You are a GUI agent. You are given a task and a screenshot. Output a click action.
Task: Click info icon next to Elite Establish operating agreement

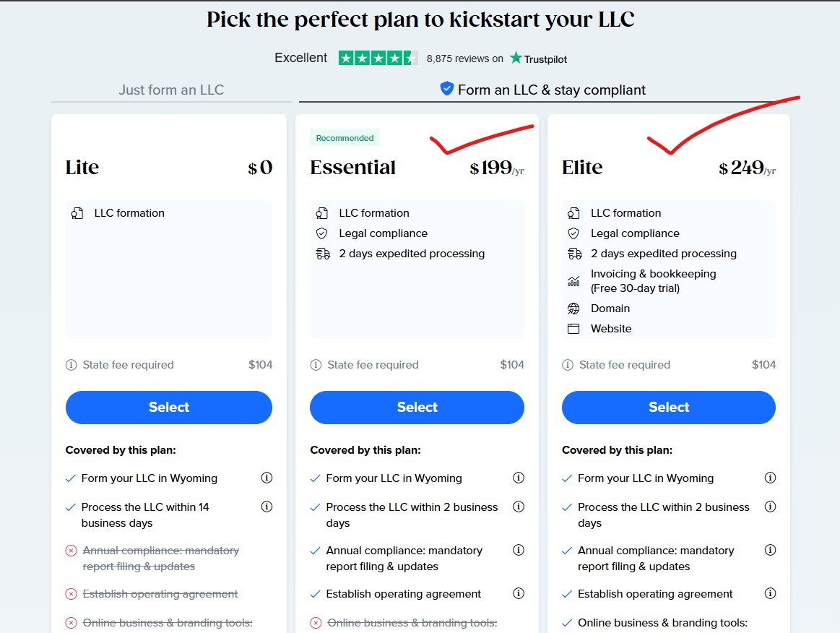point(770,593)
